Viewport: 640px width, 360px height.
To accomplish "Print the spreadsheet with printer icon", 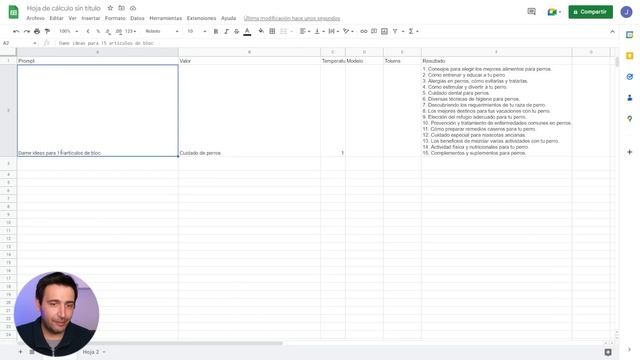I will [37, 31].
